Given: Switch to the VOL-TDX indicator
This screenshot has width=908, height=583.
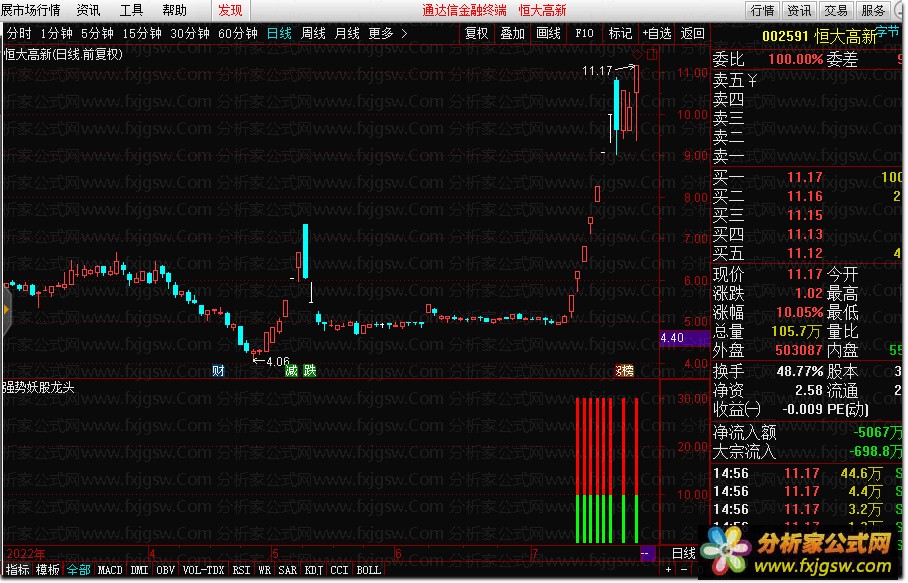Looking at the screenshot, I should (203, 570).
